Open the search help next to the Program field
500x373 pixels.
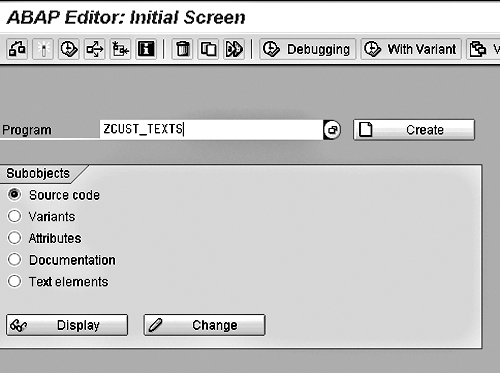tap(332, 130)
